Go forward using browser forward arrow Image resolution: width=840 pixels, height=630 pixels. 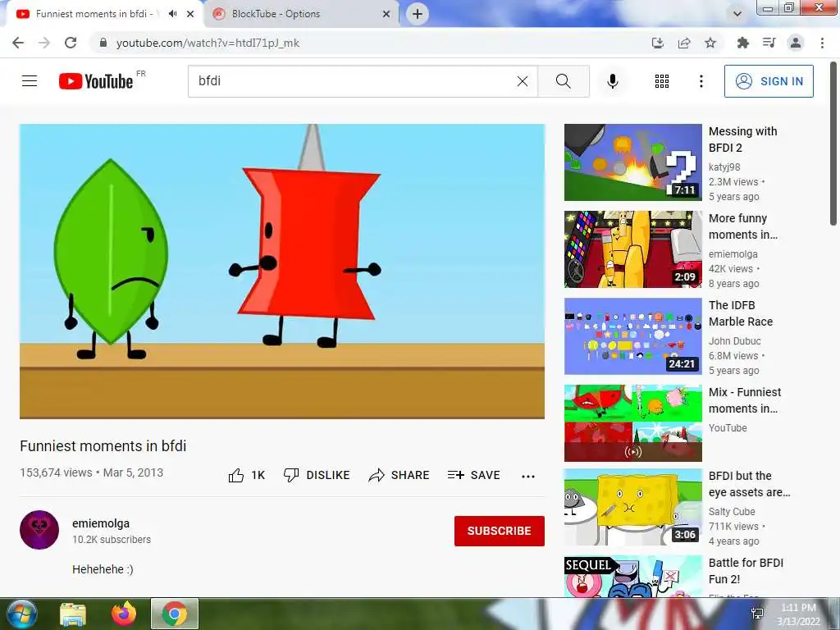click(x=44, y=43)
